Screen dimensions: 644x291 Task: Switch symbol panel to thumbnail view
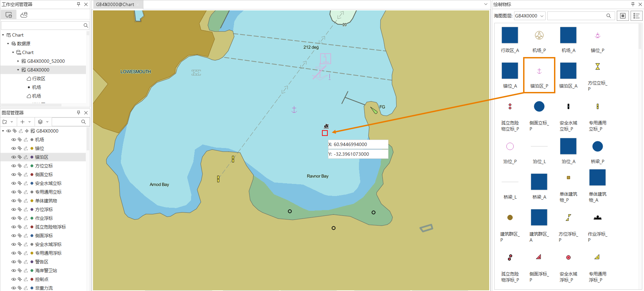coord(623,16)
